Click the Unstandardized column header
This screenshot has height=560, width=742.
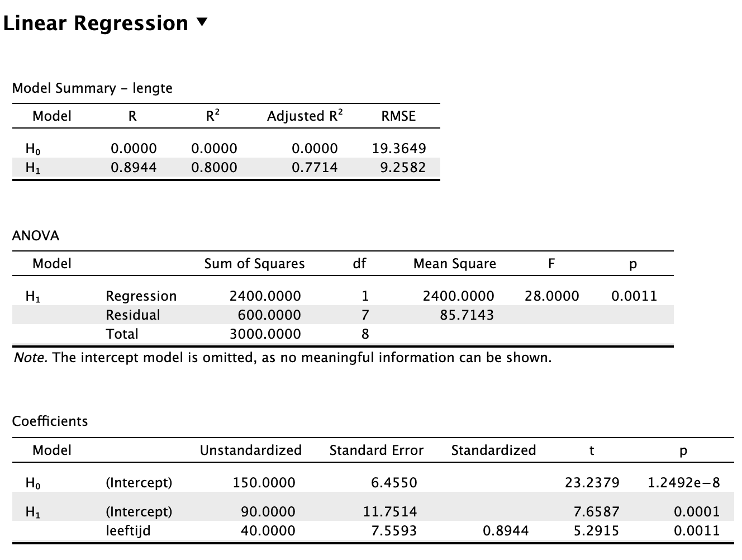pyautogui.click(x=250, y=450)
